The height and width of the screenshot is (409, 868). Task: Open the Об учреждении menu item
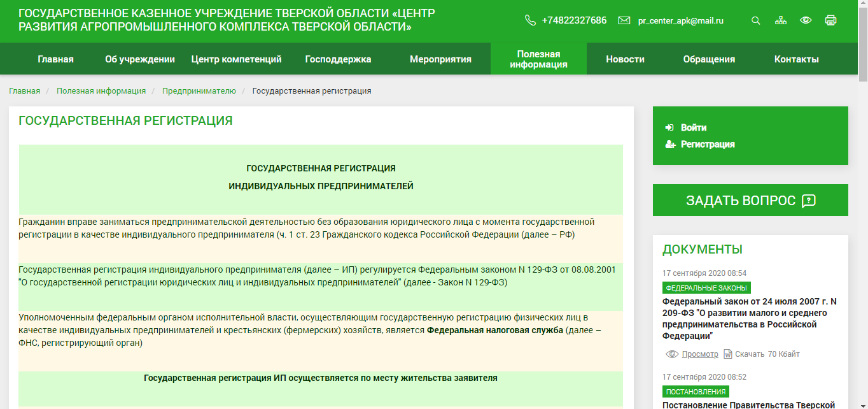click(x=140, y=59)
